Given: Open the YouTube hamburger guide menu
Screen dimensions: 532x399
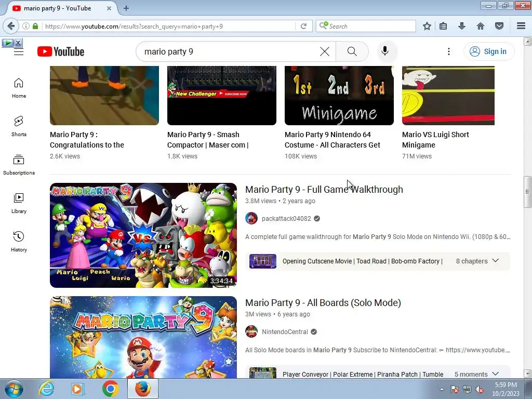Looking at the screenshot, I should coord(19,51).
